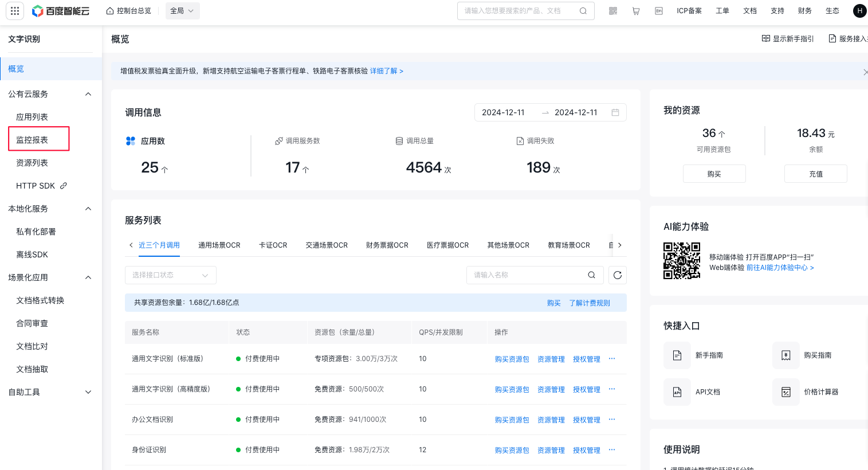868x470 pixels.
Task: Click the calendar icon in date range
Action: coord(615,112)
